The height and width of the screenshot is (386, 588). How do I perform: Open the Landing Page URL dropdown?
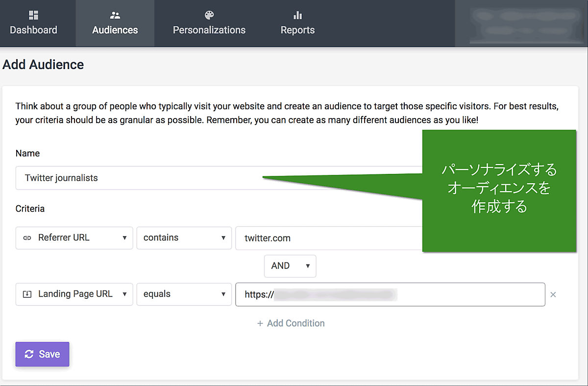click(x=74, y=294)
